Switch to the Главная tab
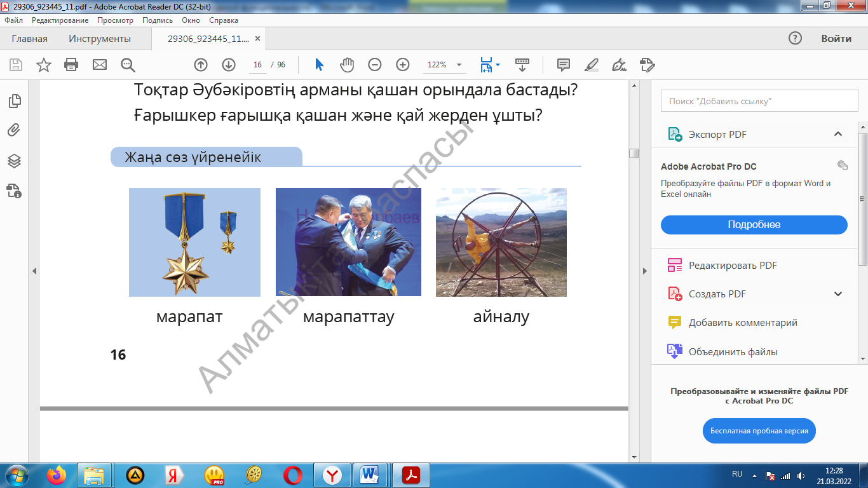Image resolution: width=868 pixels, height=488 pixels. [30, 39]
